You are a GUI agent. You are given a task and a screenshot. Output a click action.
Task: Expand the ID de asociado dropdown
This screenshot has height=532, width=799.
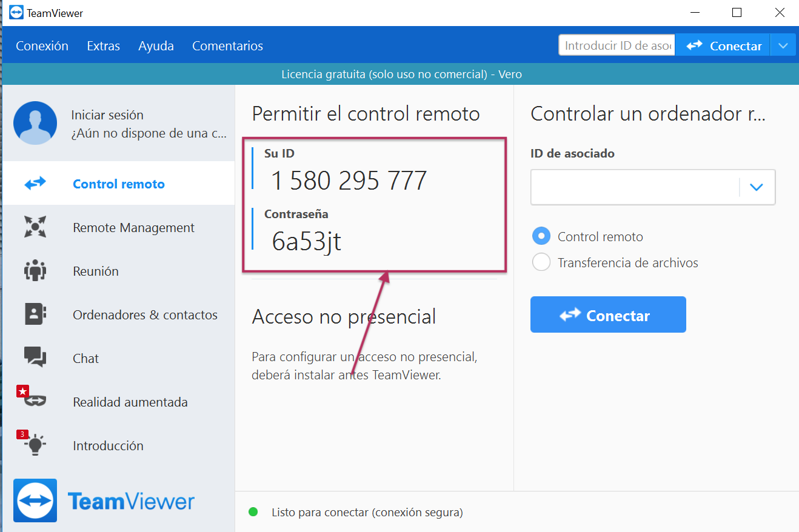point(756,187)
